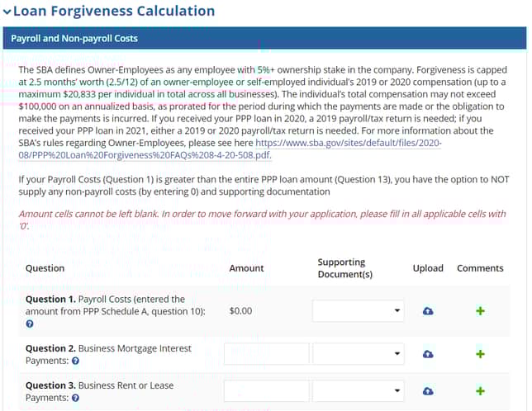
Task: Select the $0.00 payroll costs amount
Action: [240, 311]
